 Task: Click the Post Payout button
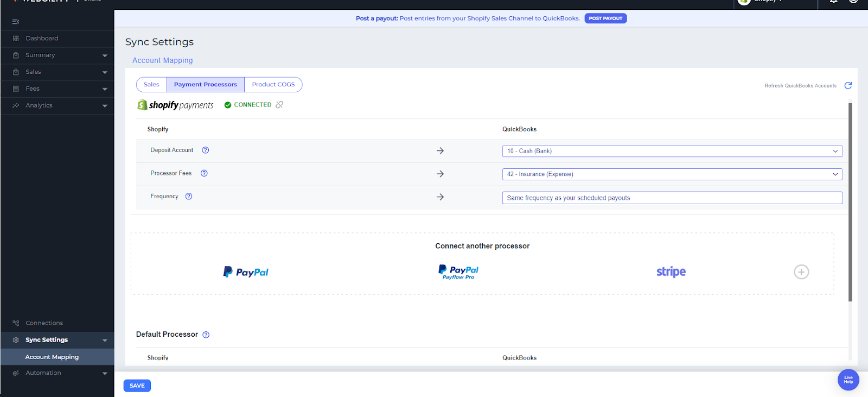605,18
